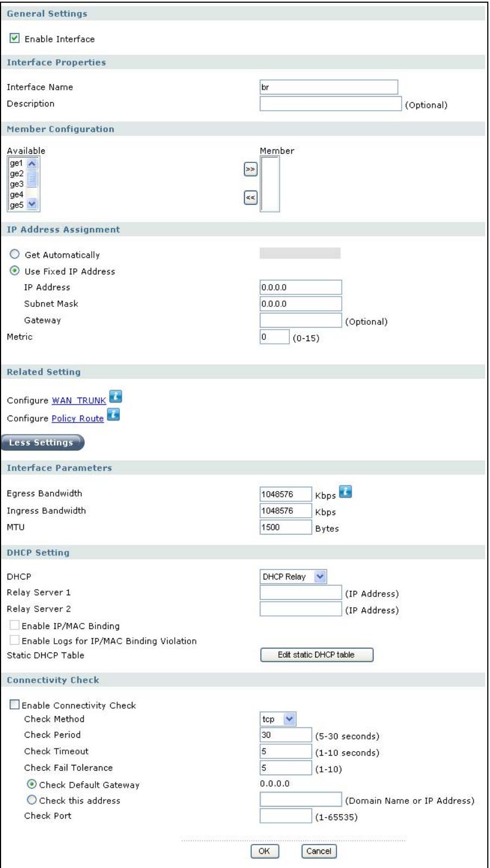Open the Policy Route link
490x868 pixels.
tap(78, 418)
